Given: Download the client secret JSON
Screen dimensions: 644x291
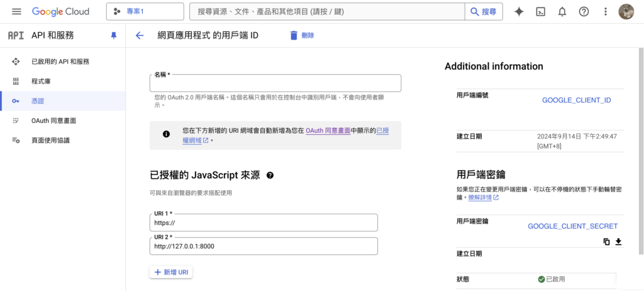Looking at the screenshot, I should click(618, 241).
